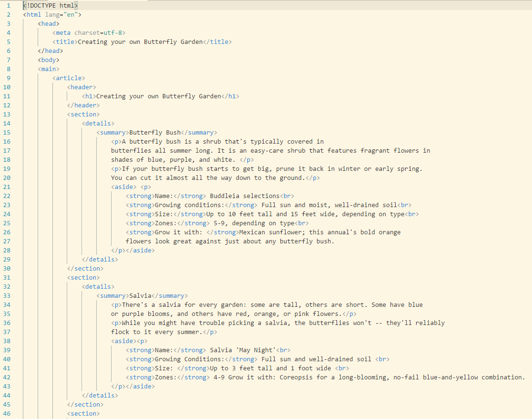Click 'no-fail blue-and-yellow combination.' text

point(460,377)
